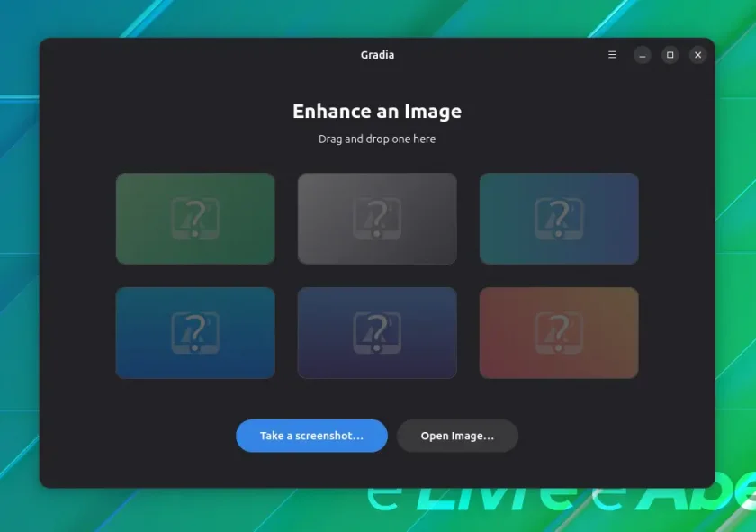
Task: Choose the teal-to-indigo gradient card
Action: [x=559, y=219]
